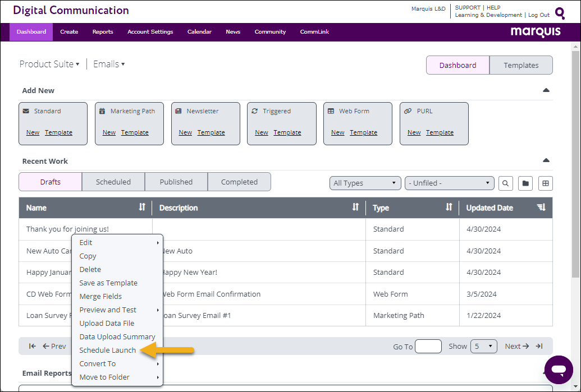
Task: Click the PURL link icon
Action: click(x=408, y=111)
